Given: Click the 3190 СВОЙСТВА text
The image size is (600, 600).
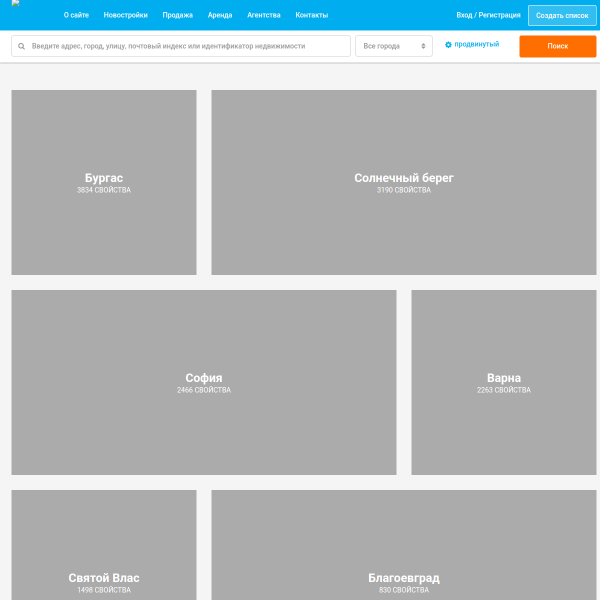Looking at the screenshot, I should tap(404, 190).
